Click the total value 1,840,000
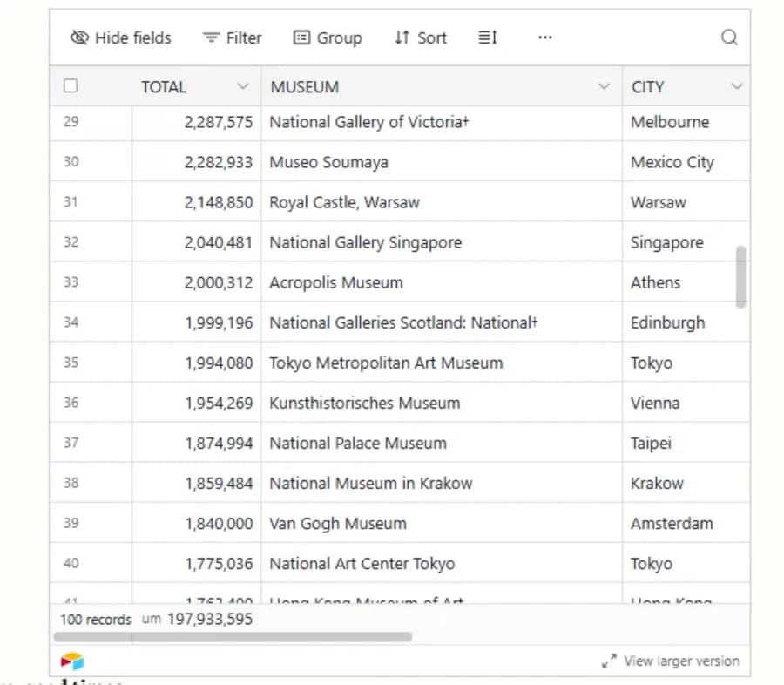 pyautogui.click(x=219, y=524)
